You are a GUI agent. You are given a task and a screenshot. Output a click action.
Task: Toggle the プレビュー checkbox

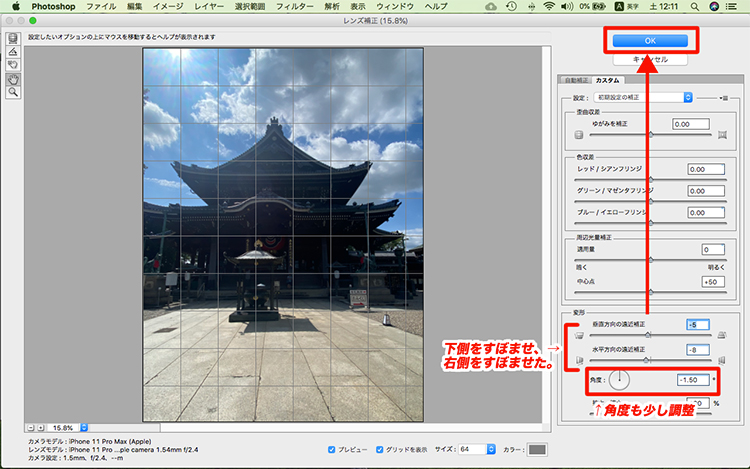331,449
